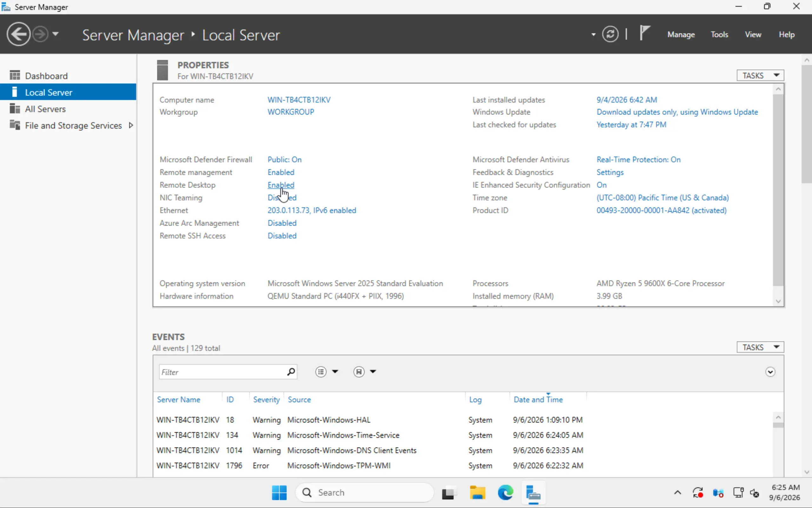
Task: Open the Tools menu
Action: click(x=719, y=35)
